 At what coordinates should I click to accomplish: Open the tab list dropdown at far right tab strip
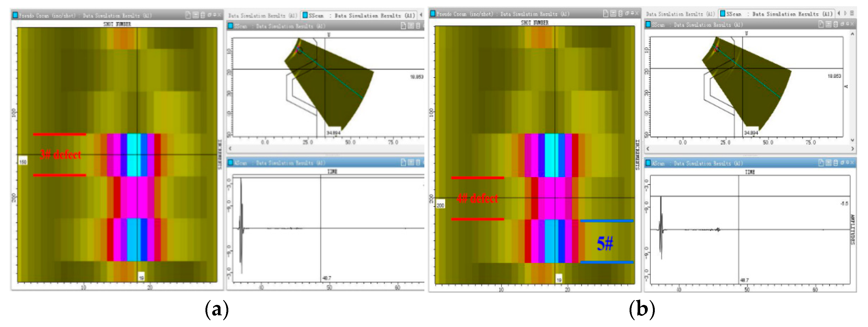852,14
